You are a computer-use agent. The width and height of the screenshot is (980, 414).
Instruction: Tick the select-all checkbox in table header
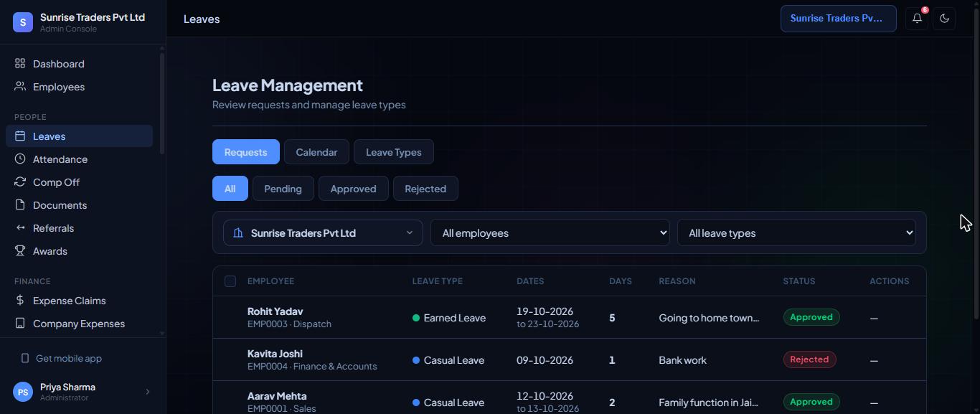tap(230, 281)
